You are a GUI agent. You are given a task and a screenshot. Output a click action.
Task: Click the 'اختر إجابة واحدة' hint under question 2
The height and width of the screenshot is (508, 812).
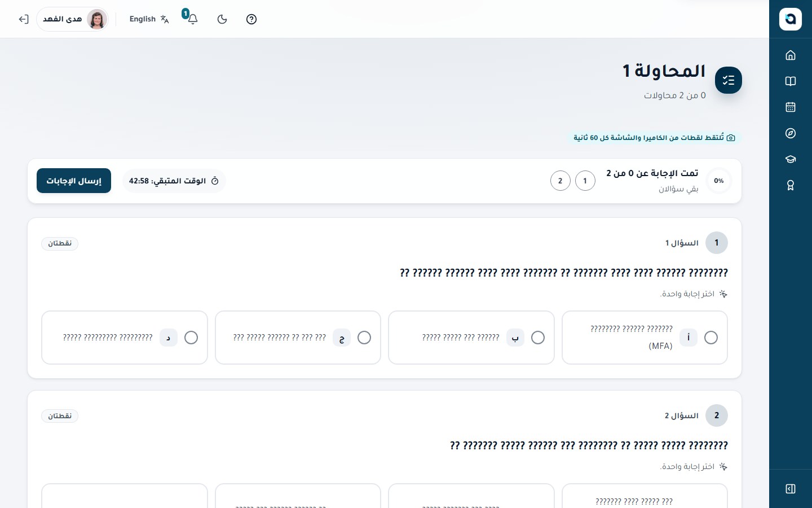pyautogui.click(x=688, y=467)
